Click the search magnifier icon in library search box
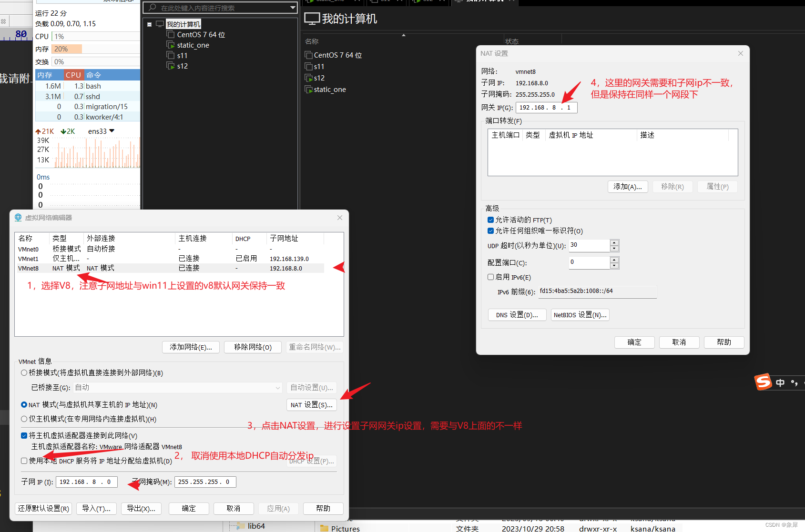Viewport: 805px width, 532px height. tap(153, 8)
